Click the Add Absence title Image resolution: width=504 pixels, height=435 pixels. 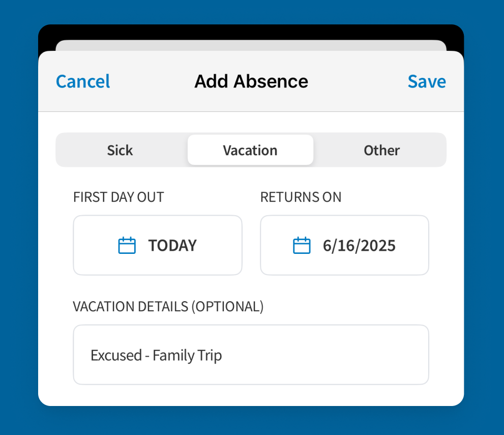tap(251, 81)
